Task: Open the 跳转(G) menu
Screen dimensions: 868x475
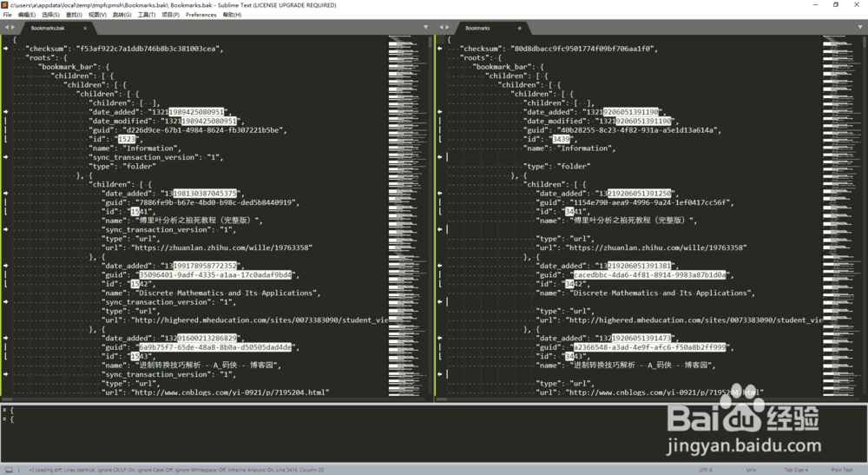Action: pos(122,15)
